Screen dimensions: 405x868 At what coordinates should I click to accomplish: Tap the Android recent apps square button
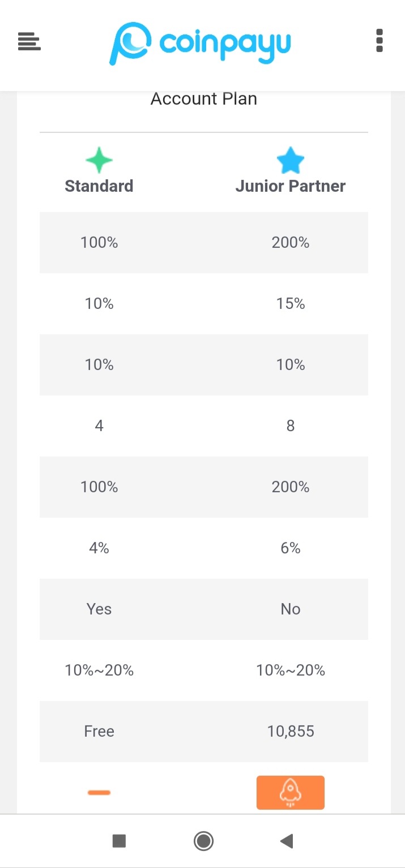[119, 841]
